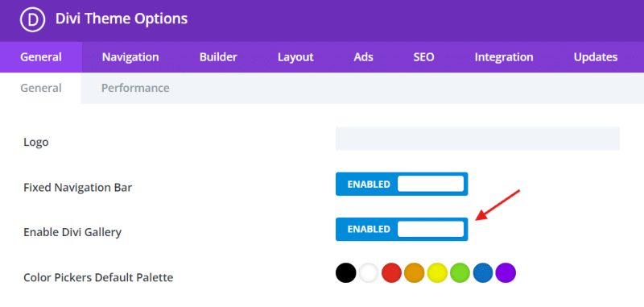Open the SEO tab
Viewport: 644px width, 307px height.
pos(423,57)
